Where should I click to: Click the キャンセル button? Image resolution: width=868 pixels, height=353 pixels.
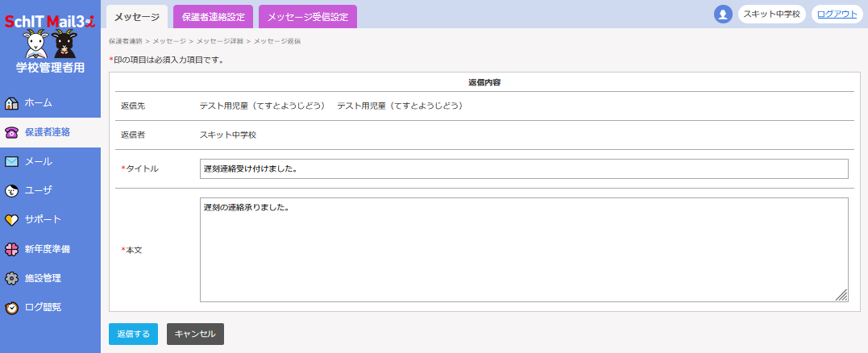[x=195, y=334]
